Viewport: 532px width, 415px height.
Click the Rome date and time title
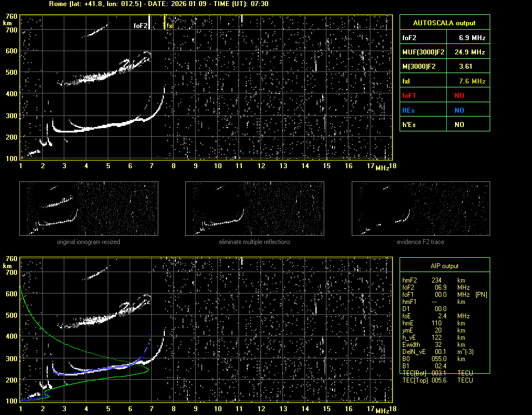click(159, 4)
